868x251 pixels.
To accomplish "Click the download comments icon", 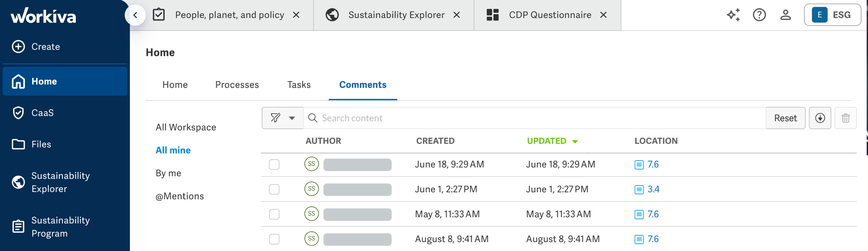I will pyautogui.click(x=820, y=118).
